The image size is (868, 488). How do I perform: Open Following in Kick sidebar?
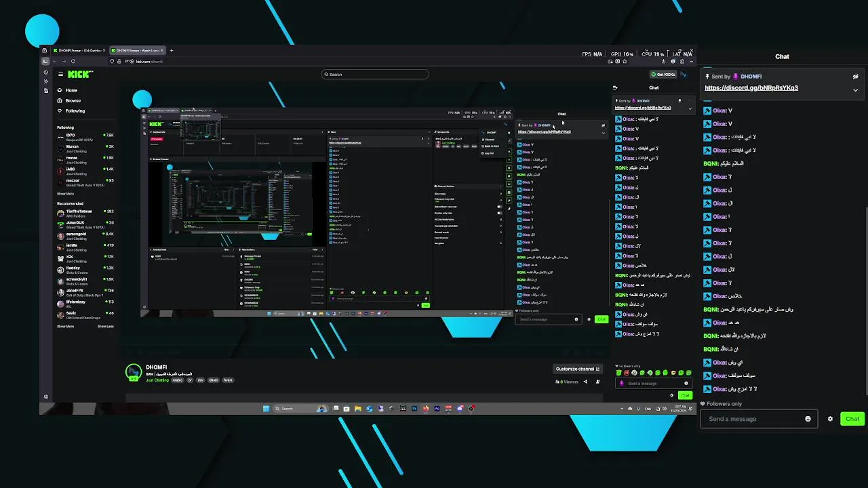[71, 110]
